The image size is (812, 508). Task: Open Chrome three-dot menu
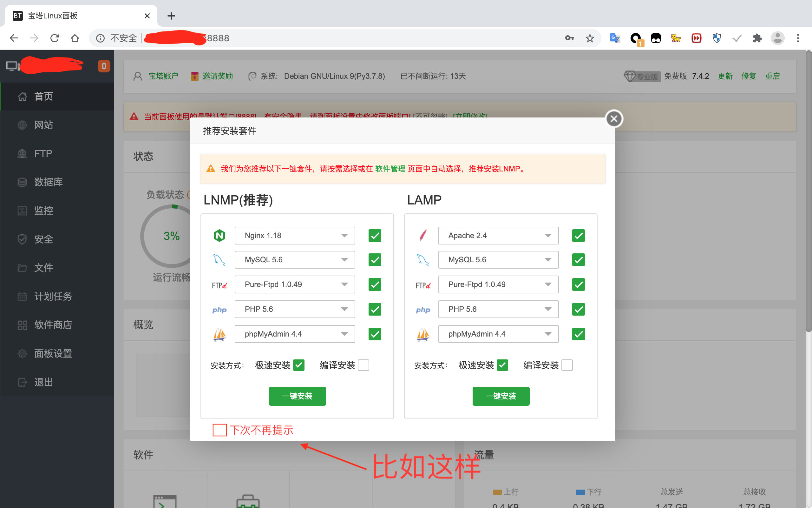[x=798, y=38]
